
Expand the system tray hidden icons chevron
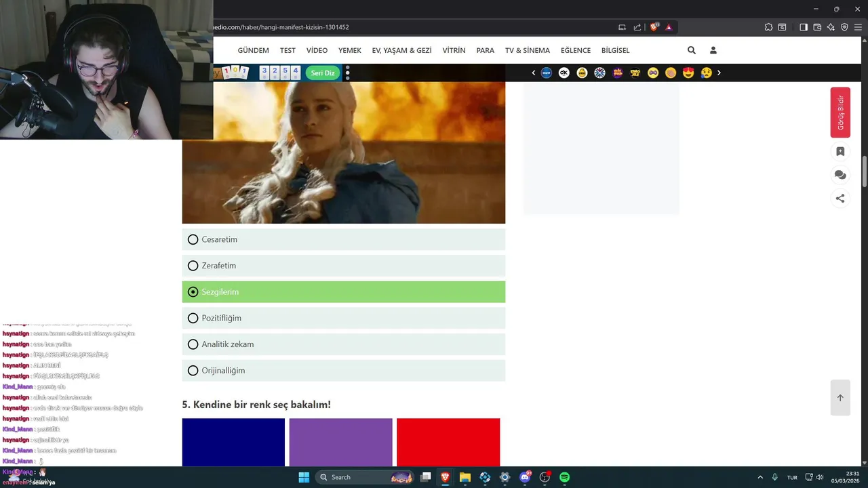(x=759, y=477)
